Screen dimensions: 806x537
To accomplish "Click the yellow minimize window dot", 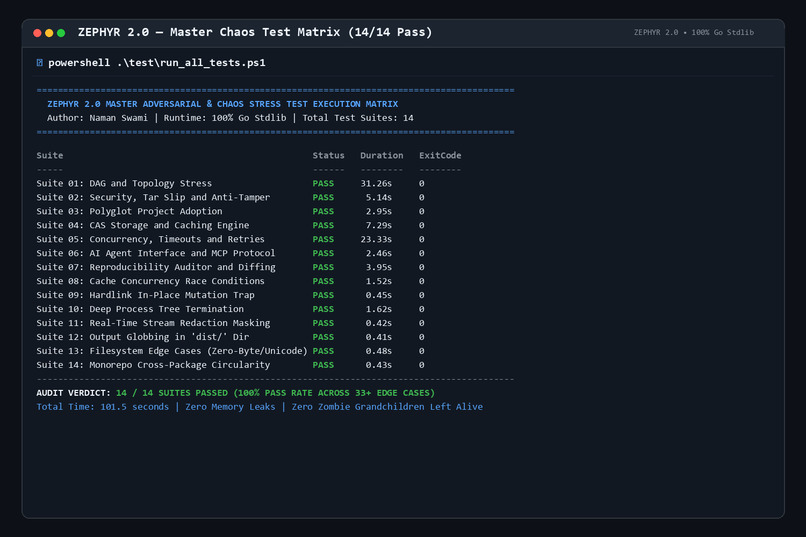I will coord(49,33).
